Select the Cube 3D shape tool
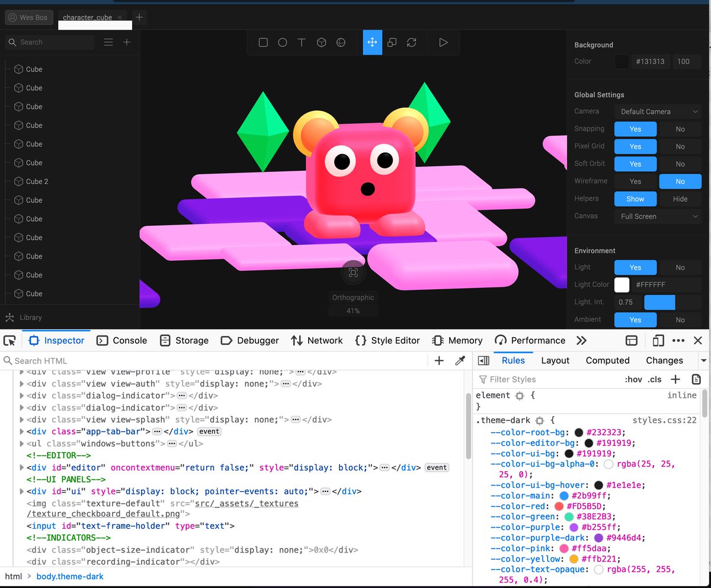Screen dimensions: 711x588 (321, 42)
